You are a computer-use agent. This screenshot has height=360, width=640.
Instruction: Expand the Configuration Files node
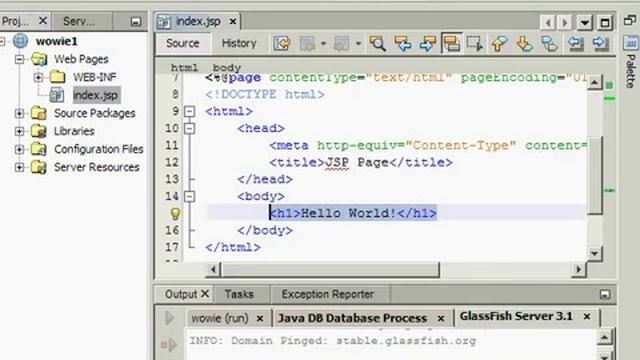19,149
